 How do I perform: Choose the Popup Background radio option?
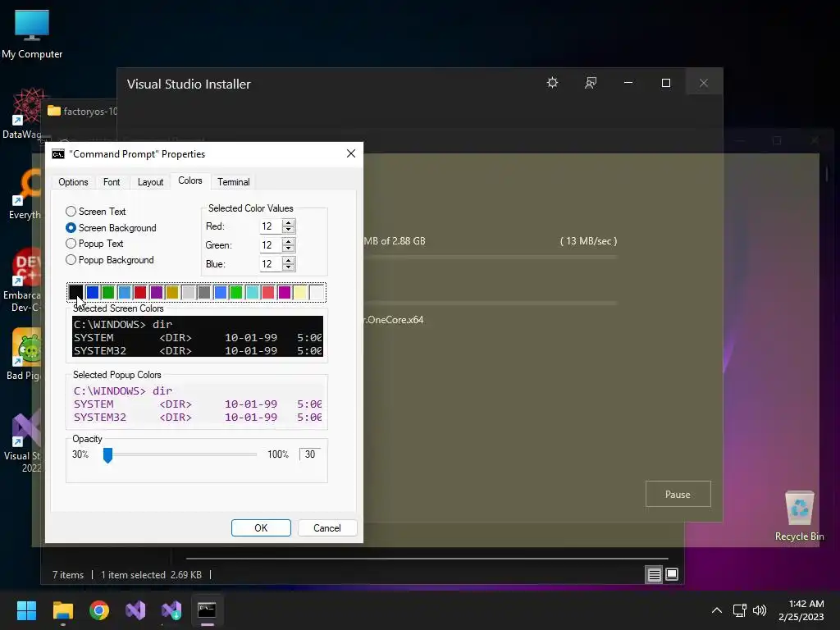[x=110, y=260]
